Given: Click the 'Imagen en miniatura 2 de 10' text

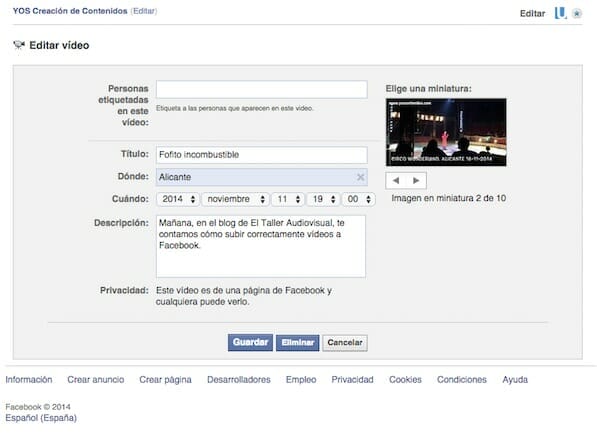Looking at the screenshot, I should (x=449, y=198).
